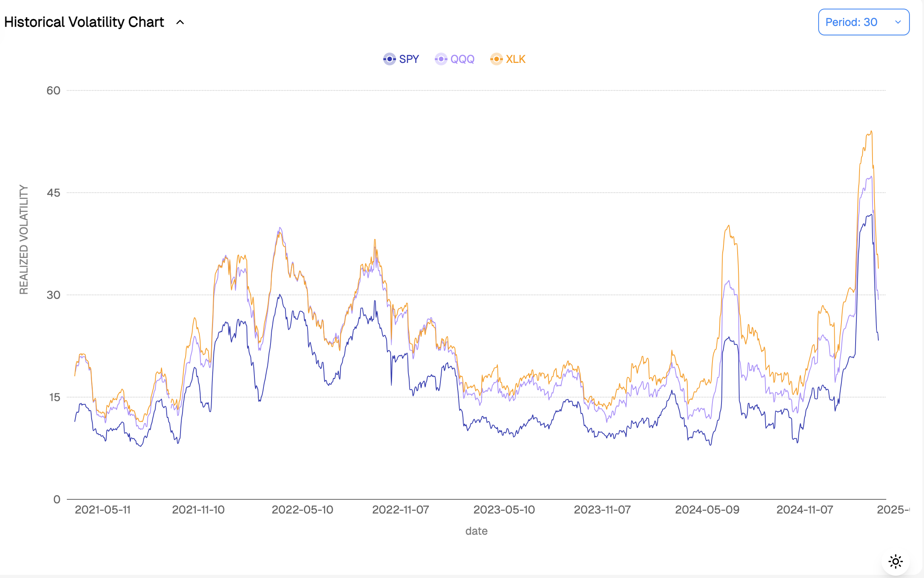Viewport: 924px width, 578px height.
Task: Click the REALIZED VOLATILITY axis title
Action: 24,239
